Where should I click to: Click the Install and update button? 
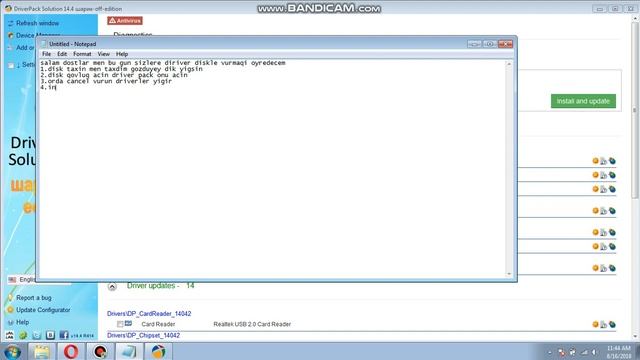point(583,101)
